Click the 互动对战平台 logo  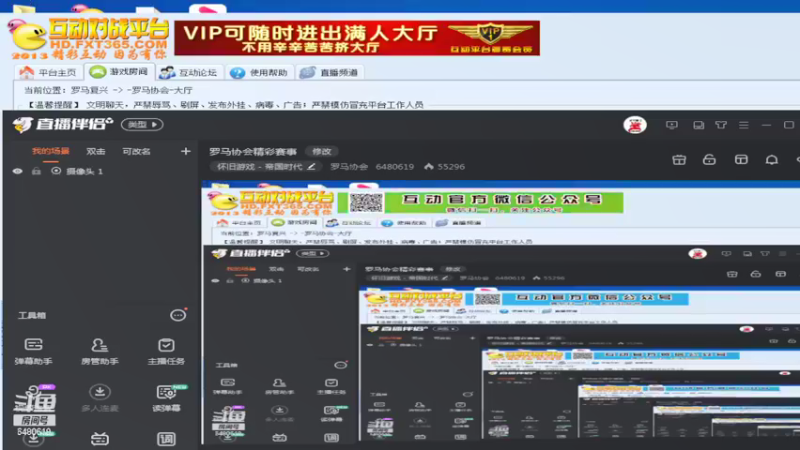coord(89,38)
